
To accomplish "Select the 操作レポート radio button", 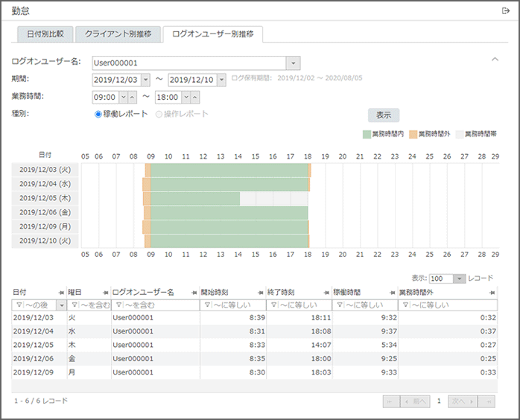I will click(158, 114).
